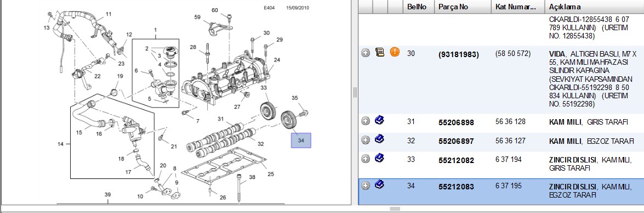Click callout 11 on the hose assembly
Screen dimensions: 644x213
(x=109, y=14)
